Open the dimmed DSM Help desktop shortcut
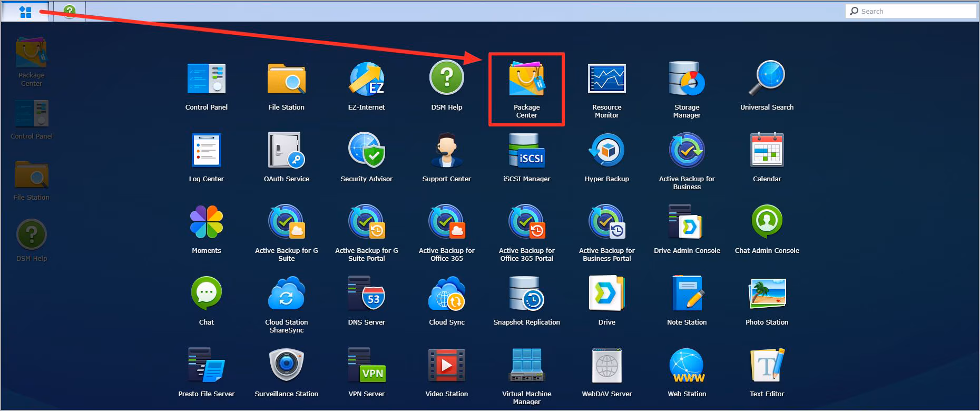 (x=32, y=241)
